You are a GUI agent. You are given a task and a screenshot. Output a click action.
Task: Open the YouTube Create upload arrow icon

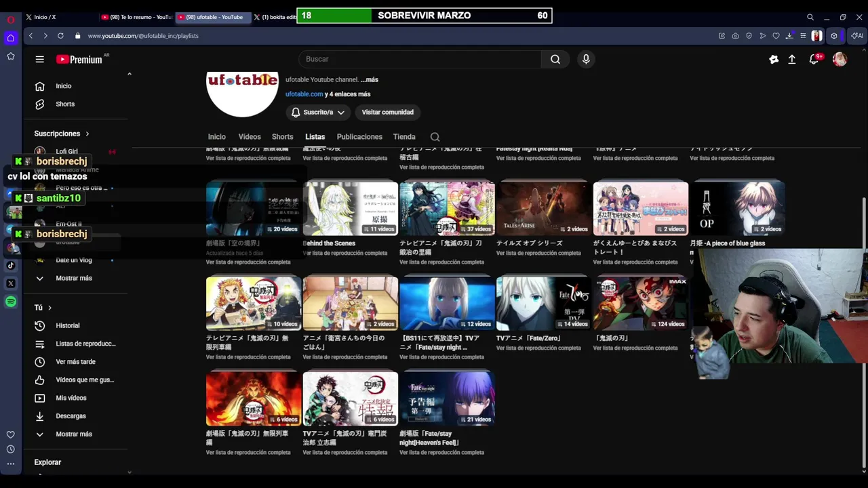tap(791, 60)
